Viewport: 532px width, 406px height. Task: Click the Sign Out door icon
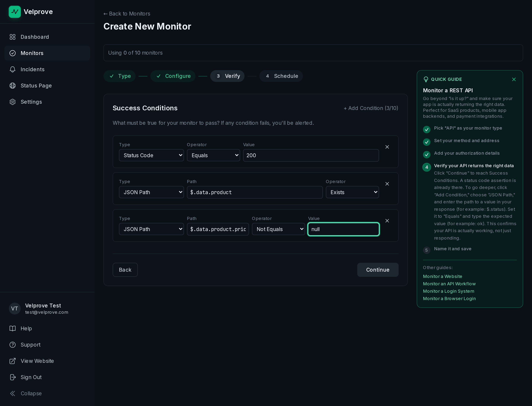pyautogui.click(x=13, y=377)
